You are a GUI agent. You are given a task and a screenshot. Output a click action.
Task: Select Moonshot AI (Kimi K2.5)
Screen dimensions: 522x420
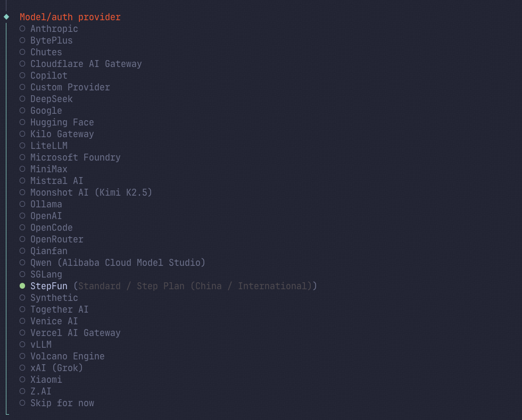86,192
